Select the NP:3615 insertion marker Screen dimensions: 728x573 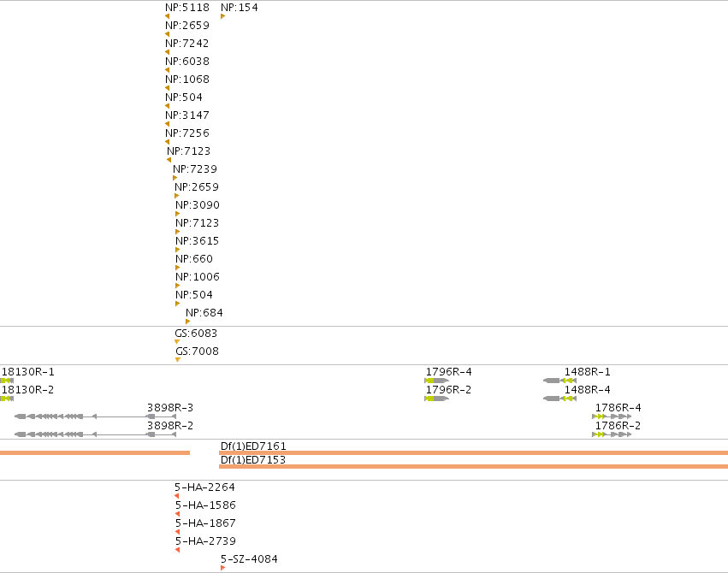coord(177,250)
